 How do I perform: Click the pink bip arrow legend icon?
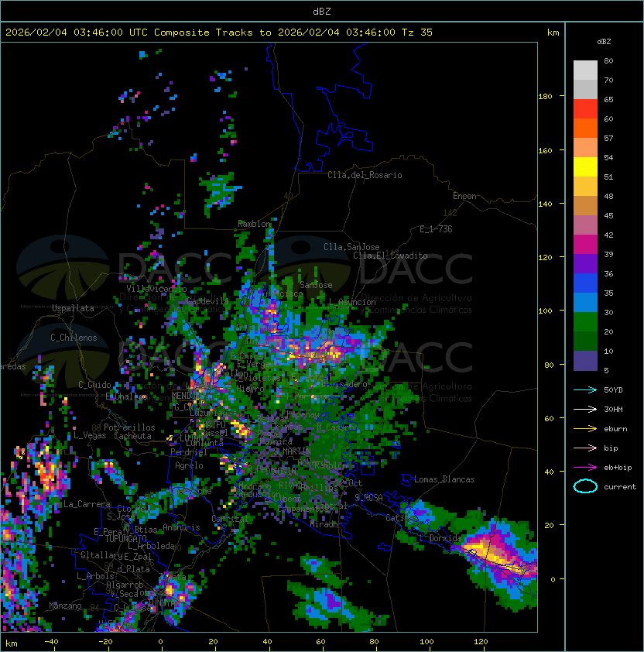[585, 448]
